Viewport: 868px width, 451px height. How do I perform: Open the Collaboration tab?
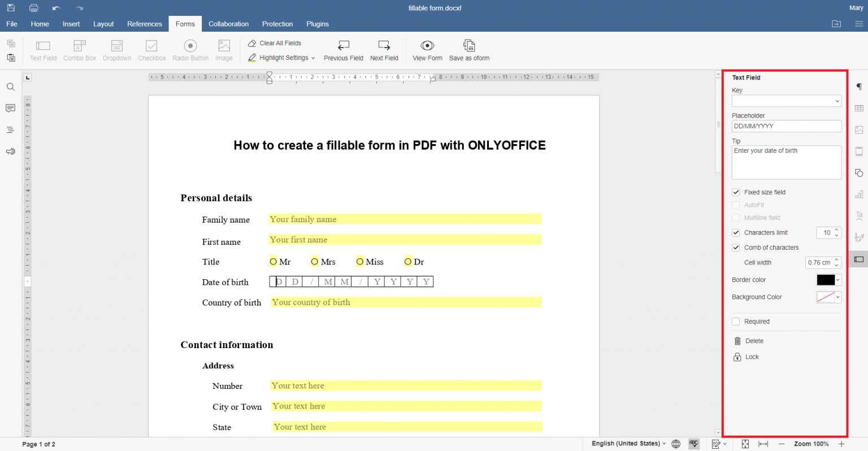pyautogui.click(x=228, y=24)
